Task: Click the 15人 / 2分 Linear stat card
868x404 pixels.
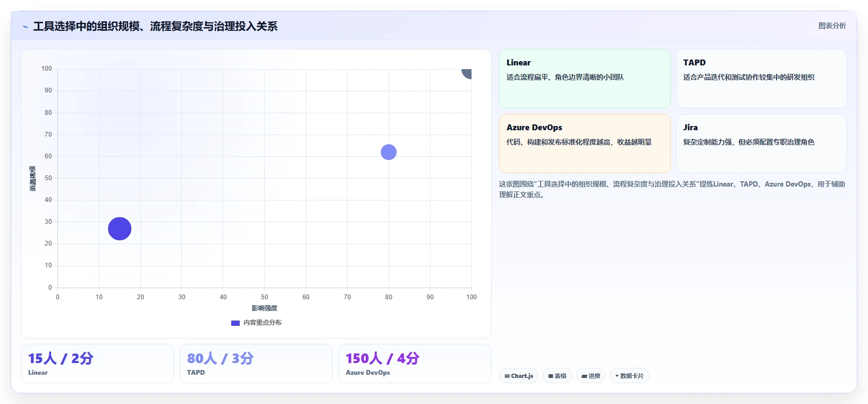Action: pos(97,364)
